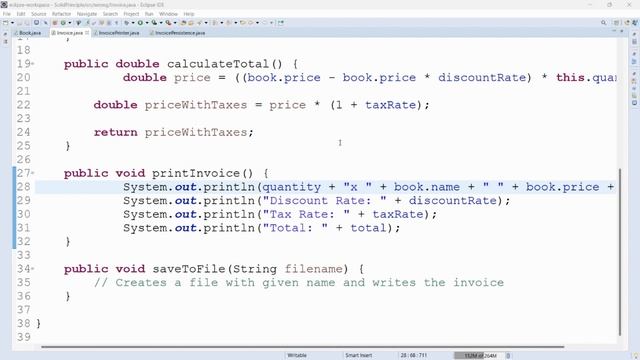Open the Search menu
This screenshot has height=360, width=640.
110,14
